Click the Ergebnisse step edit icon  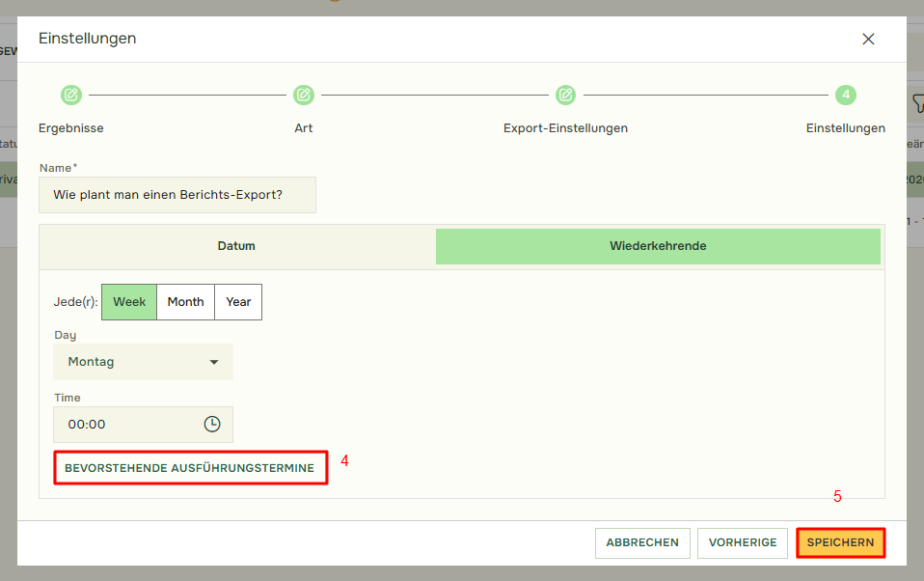(x=71, y=95)
